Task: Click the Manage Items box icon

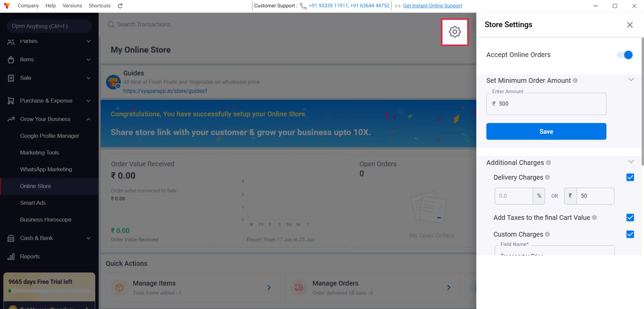Action: [x=119, y=287]
